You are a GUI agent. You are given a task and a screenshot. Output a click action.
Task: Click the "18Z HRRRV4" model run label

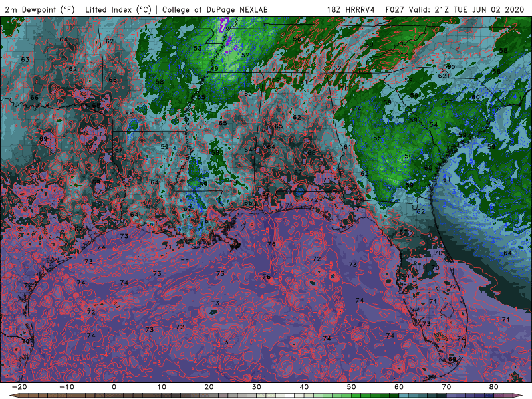point(351,9)
